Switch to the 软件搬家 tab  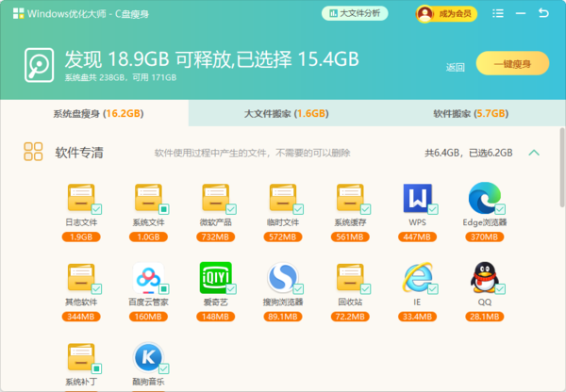pos(472,113)
